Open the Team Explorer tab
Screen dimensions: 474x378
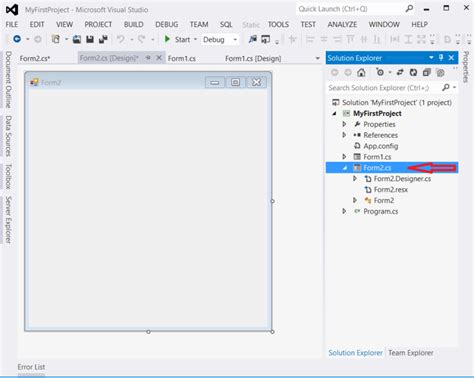pos(411,353)
